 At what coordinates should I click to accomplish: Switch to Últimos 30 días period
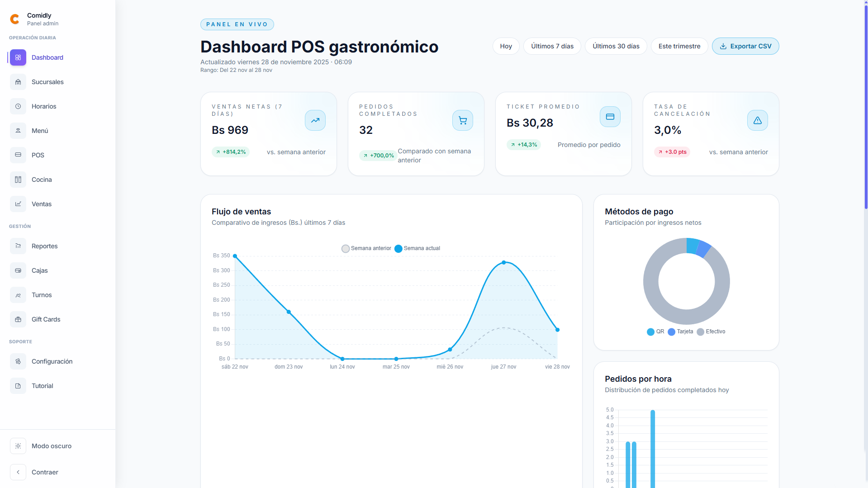(616, 46)
